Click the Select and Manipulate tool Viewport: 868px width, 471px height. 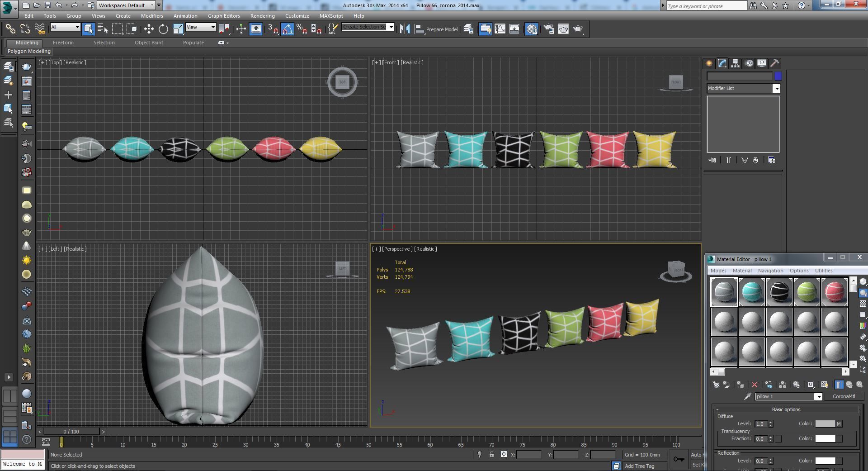coord(241,29)
